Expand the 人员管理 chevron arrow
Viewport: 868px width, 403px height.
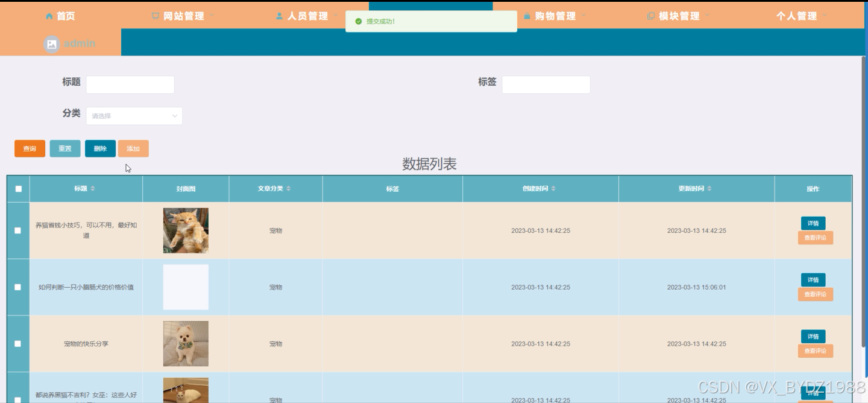pos(336,16)
